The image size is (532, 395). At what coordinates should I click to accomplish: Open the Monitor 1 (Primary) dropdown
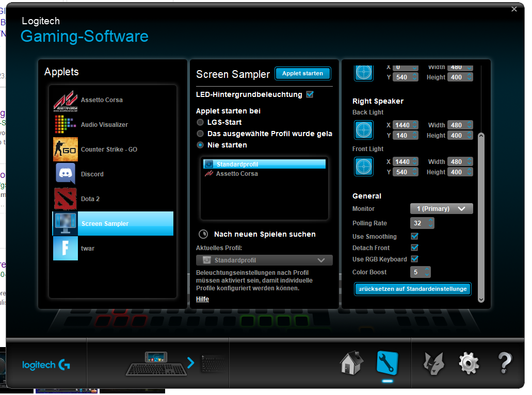pos(441,208)
